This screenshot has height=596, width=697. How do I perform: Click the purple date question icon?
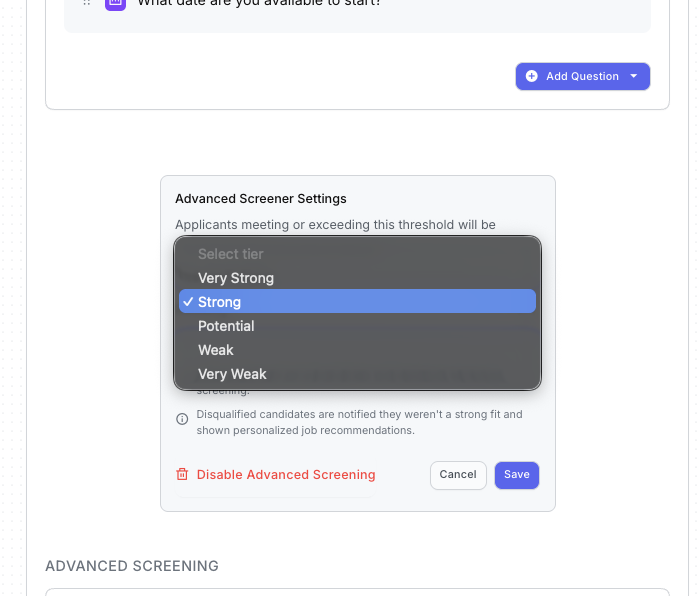coord(116,3)
